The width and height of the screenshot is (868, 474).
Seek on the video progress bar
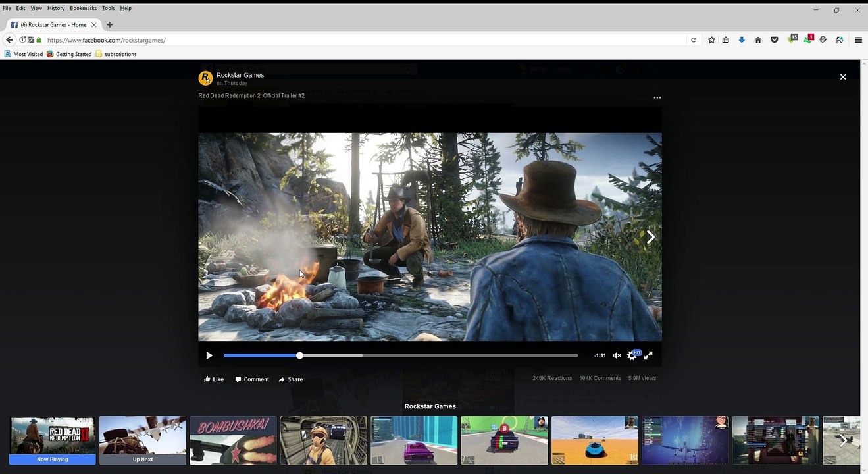click(401, 355)
